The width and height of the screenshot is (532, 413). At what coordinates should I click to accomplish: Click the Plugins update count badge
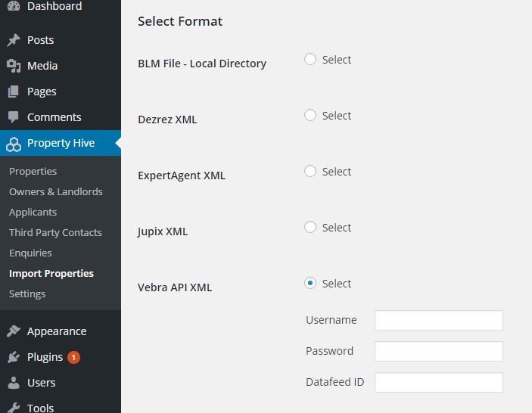coord(73,357)
